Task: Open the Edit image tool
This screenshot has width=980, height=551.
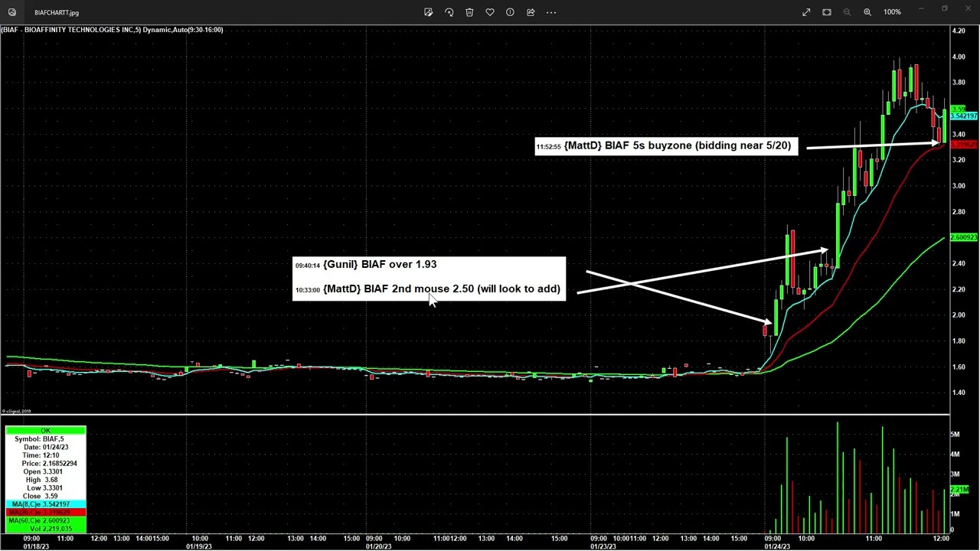Action: [x=429, y=12]
